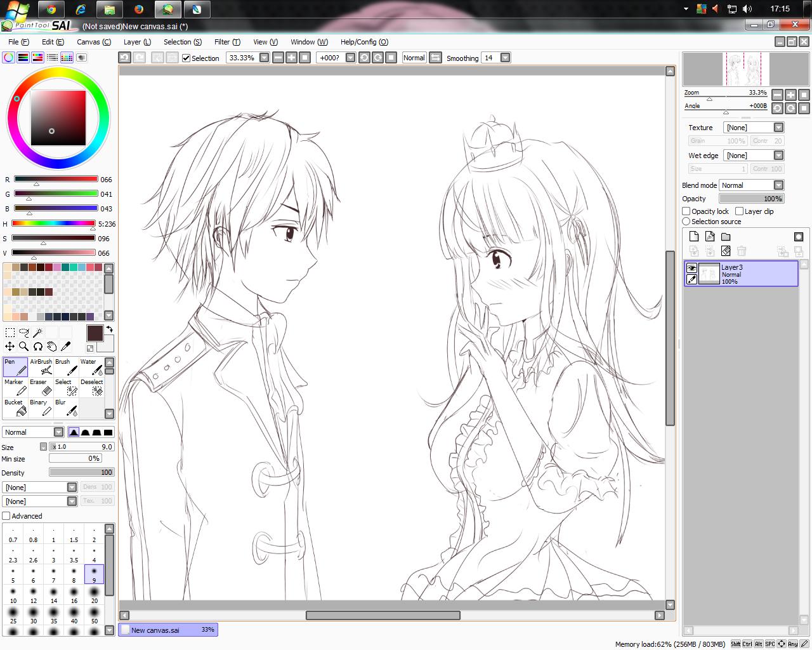Select the Eraser tool
This screenshot has width=812, height=650.
point(41,387)
